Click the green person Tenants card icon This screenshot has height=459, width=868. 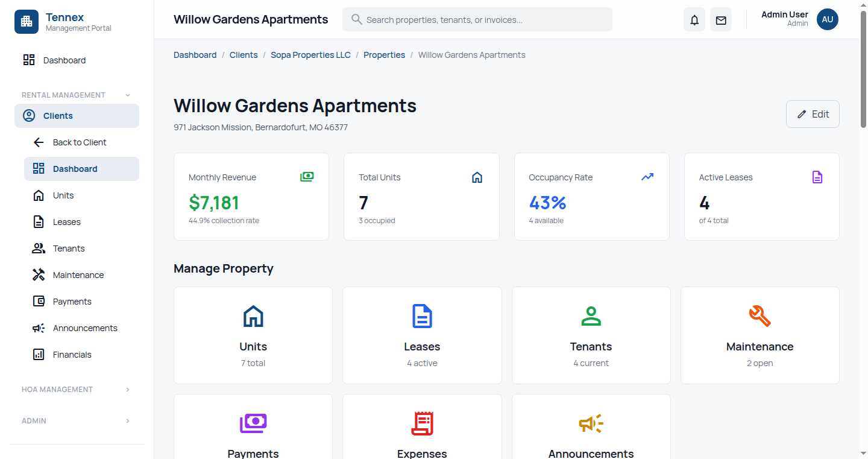point(591,316)
